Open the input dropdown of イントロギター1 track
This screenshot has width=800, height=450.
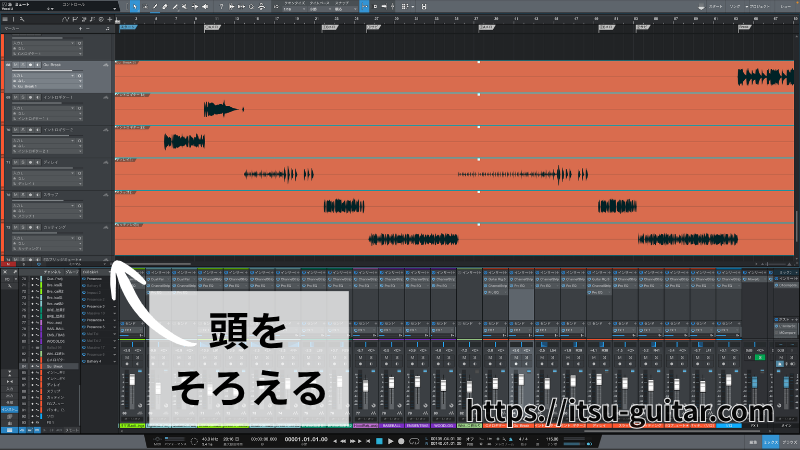click(44, 108)
